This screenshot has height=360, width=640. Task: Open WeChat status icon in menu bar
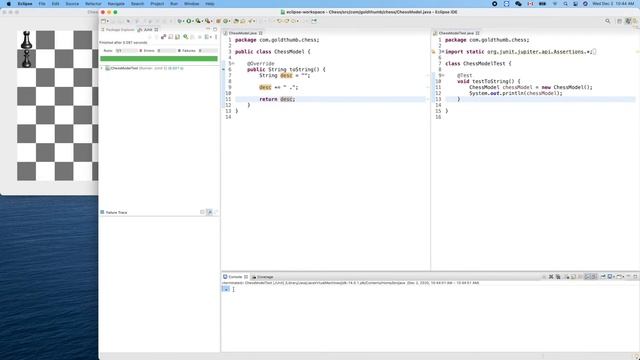(x=518, y=4)
